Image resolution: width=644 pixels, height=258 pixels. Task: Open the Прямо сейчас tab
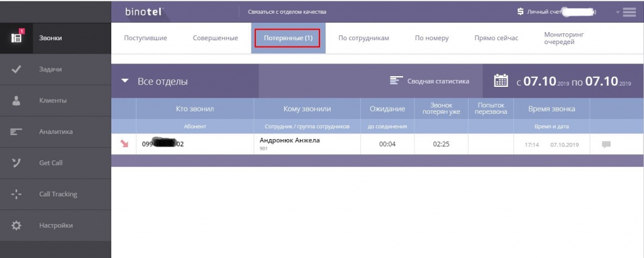496,38
